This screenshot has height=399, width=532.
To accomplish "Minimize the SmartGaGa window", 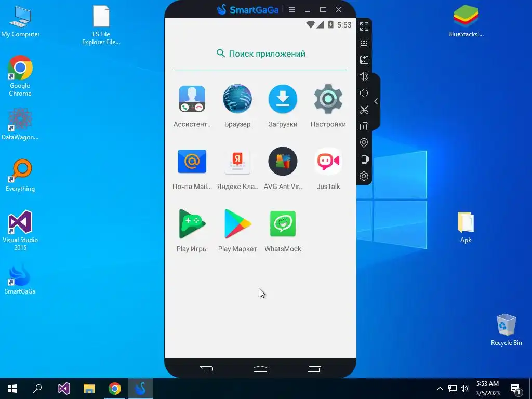I will click(308, 10).
